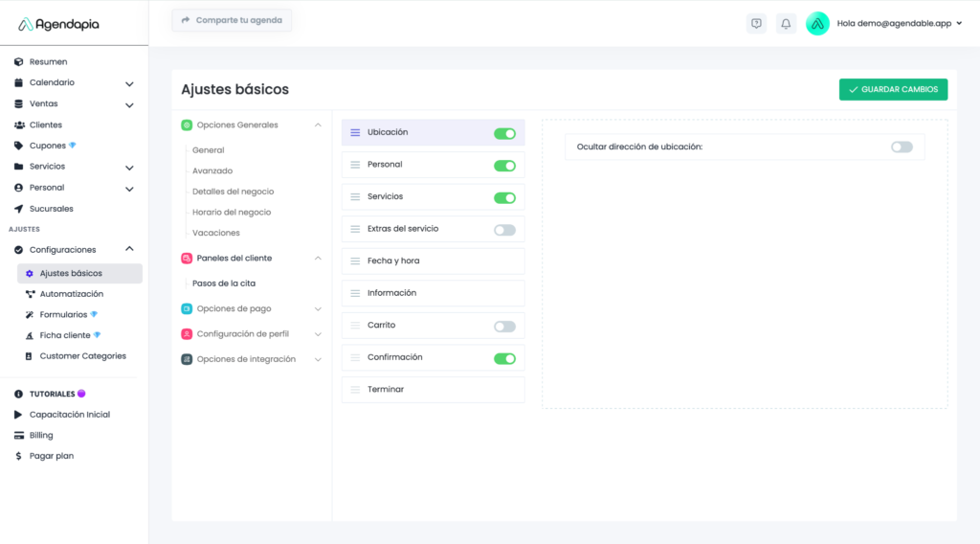Expand the Calendario sidebar menu
980x544 pixels.
tap(129, 83)
